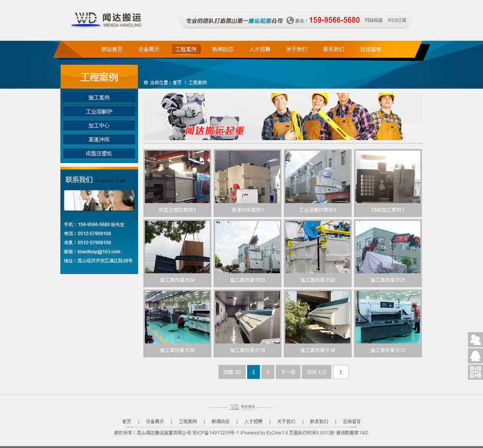The height and width of the screenshot is (448, 483).
Task: Open the 工程案例 navigation menu item
Action: [x=186, y=49]
